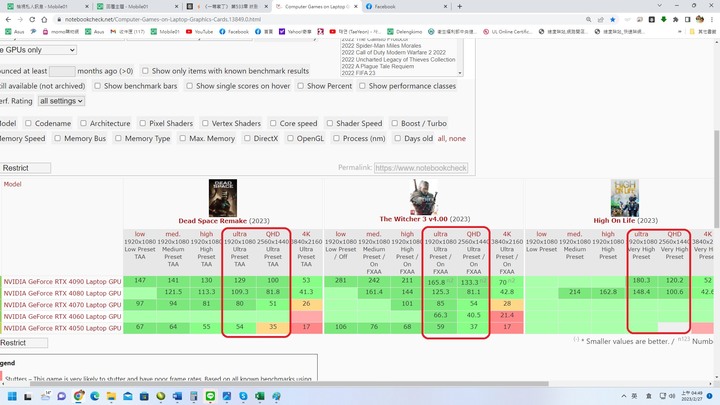Open the Delengkimo bookmark
The width and height of the screenshot is (720, 405).
pyautogui.click(x=405, y=32)
